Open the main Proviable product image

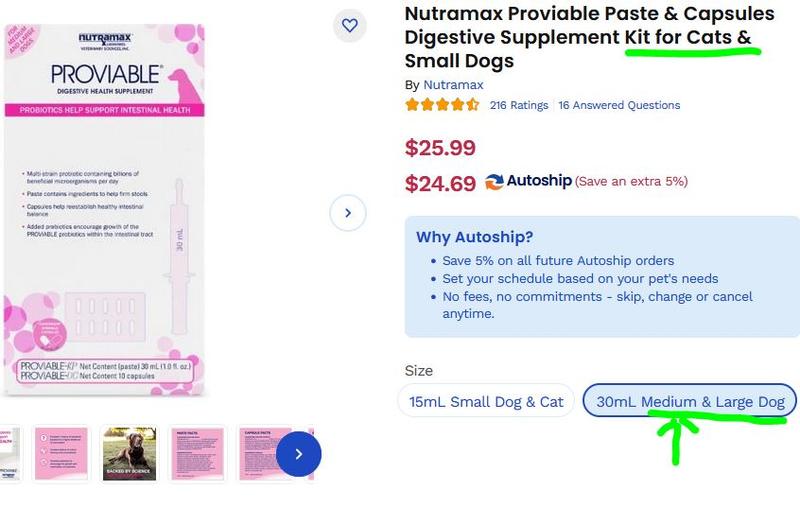point(105,210)
